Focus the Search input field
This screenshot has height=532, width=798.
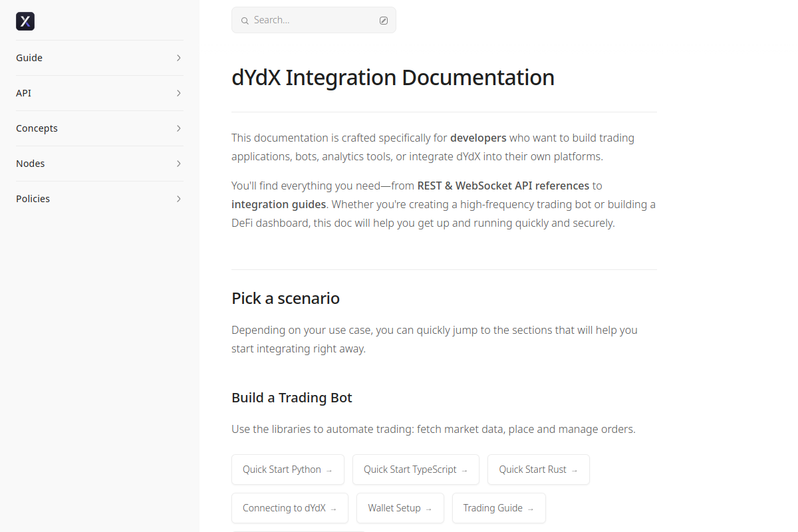[314, 20]
